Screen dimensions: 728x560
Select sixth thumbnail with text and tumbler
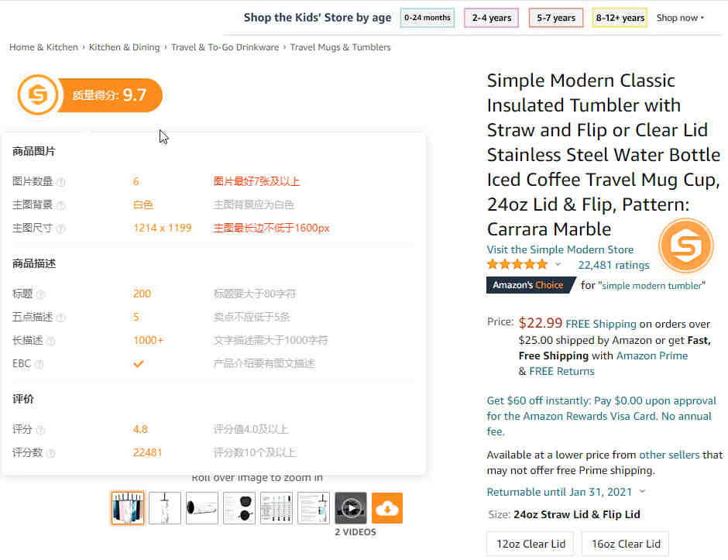[x=314, y=508]
